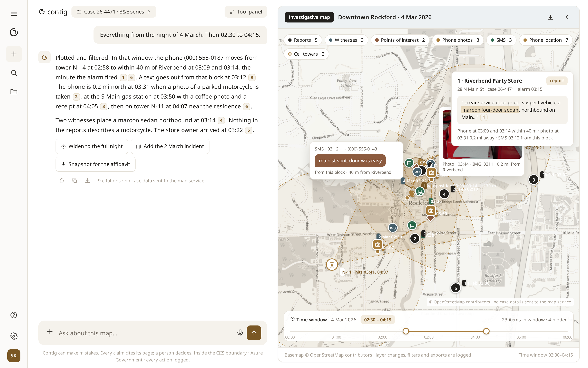
Task: Toggle Reports · 5 layer
Action: [303, 40]
